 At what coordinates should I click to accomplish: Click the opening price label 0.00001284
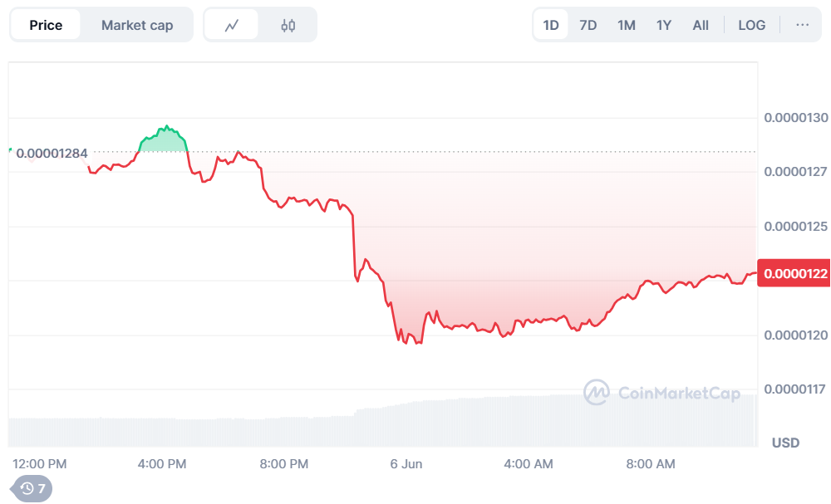52,153
